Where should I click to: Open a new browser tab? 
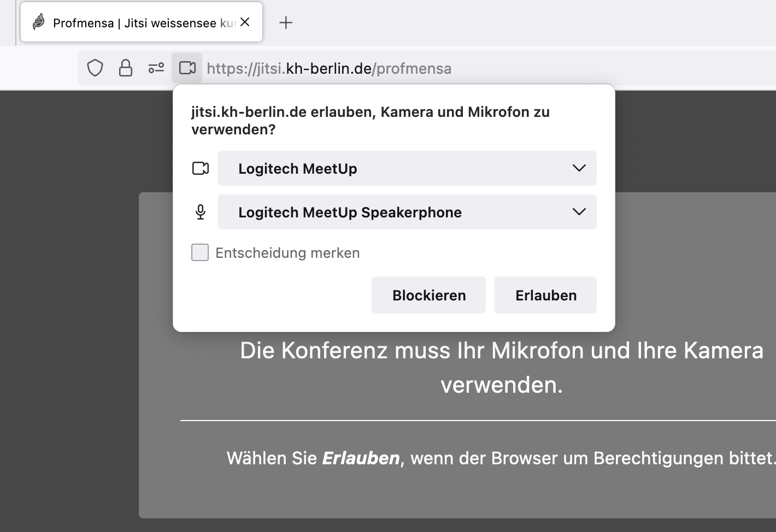(x=286, y=22)
